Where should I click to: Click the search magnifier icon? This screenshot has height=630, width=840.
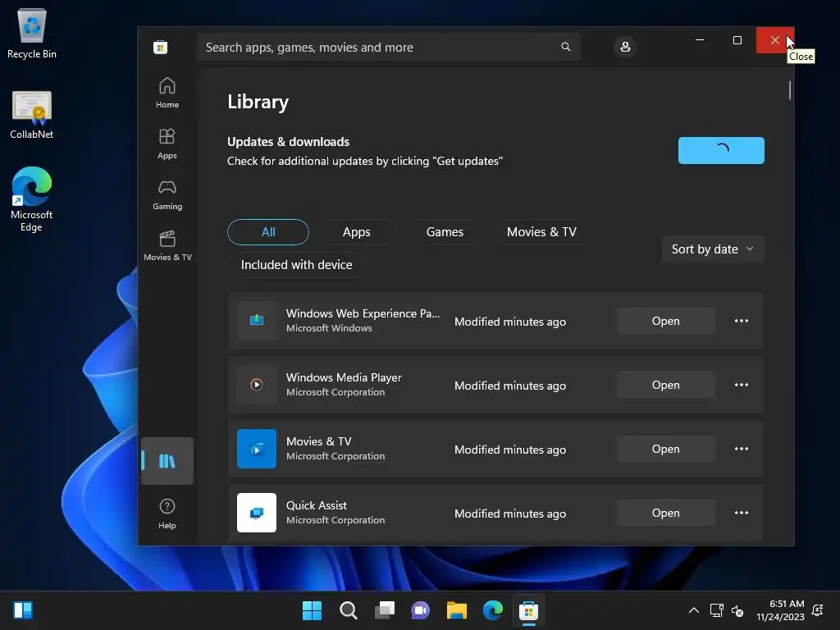tap(566, 47)
